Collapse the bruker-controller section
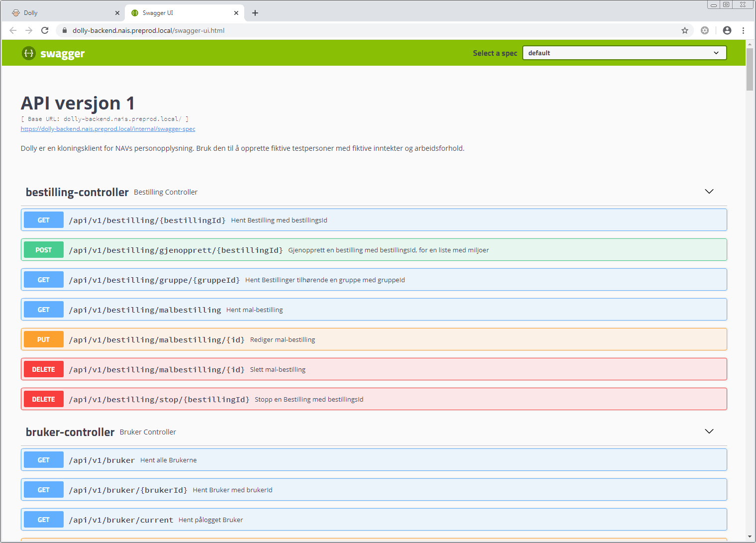The width and height of the screenshot is (756, 543). point(709,432)
